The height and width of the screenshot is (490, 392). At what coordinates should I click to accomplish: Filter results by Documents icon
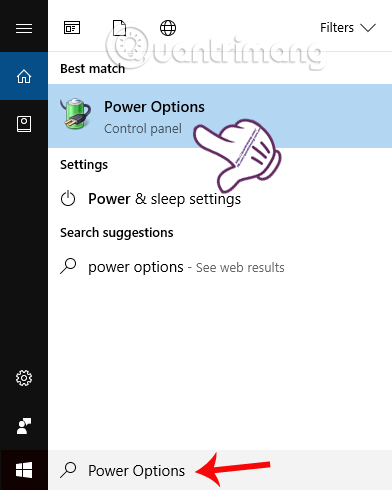pos(119,28)
